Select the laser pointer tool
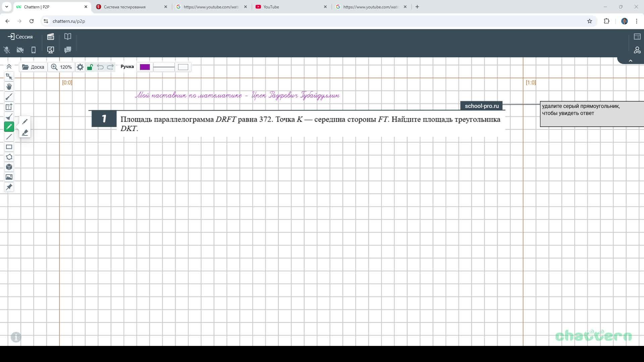 (9, 97)
